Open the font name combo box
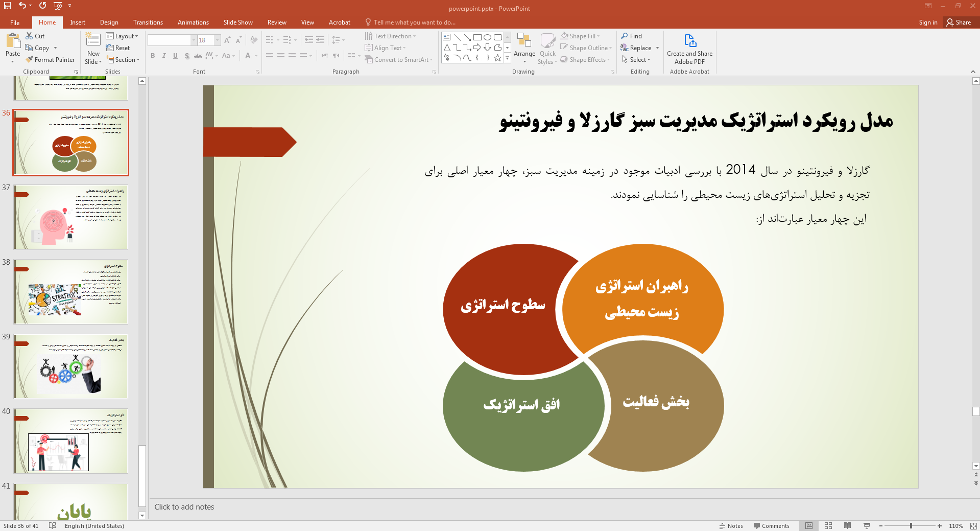The width and height of the screenshot is (980, 531). tap(172, 40)
